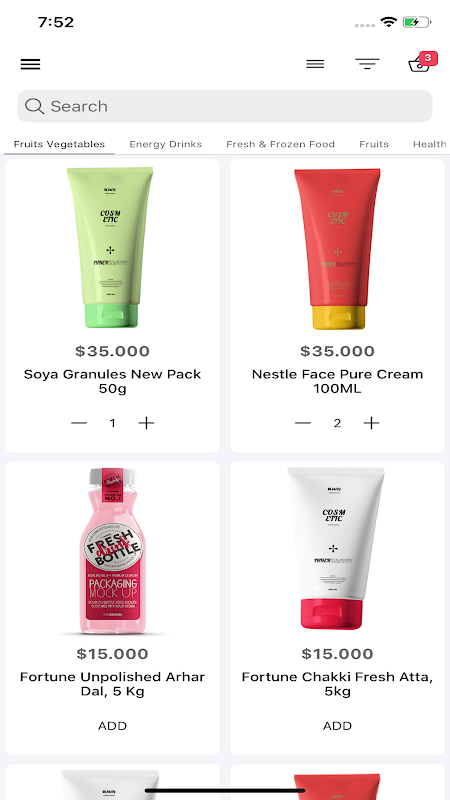Open the filter options icon
Screen dimensions: 450x800
pyautogui.click(x=367, y=64)
